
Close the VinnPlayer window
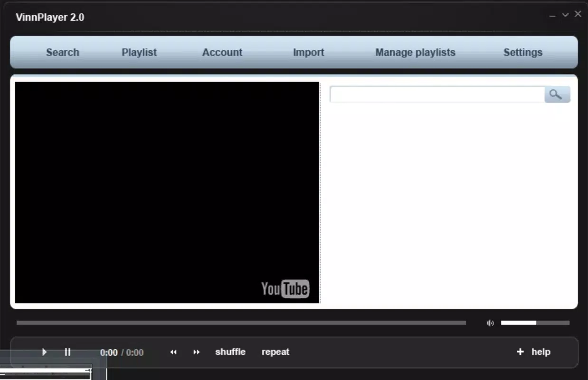pyautogui.click(x=578, y=14)
